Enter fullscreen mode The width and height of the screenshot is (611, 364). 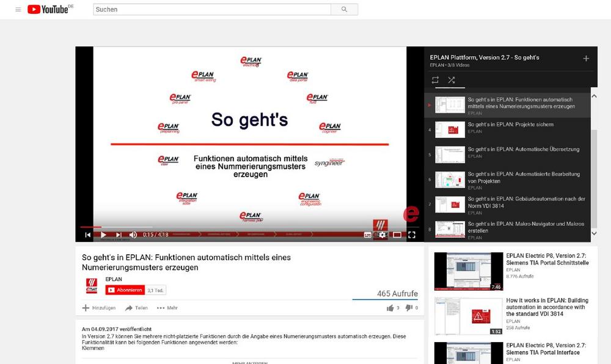[x=411, y=235]
